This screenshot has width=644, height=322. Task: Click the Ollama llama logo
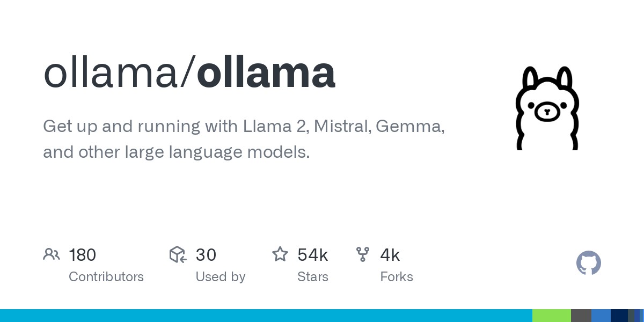(x=547, y=107)
